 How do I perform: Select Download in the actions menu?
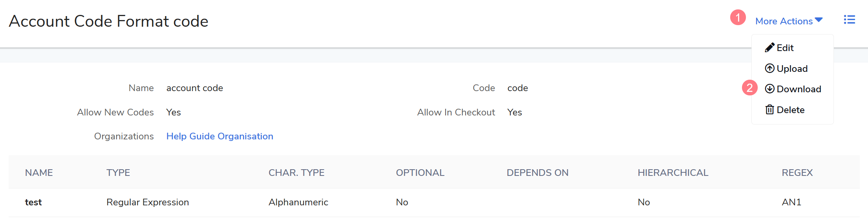(x=799, y=89)
